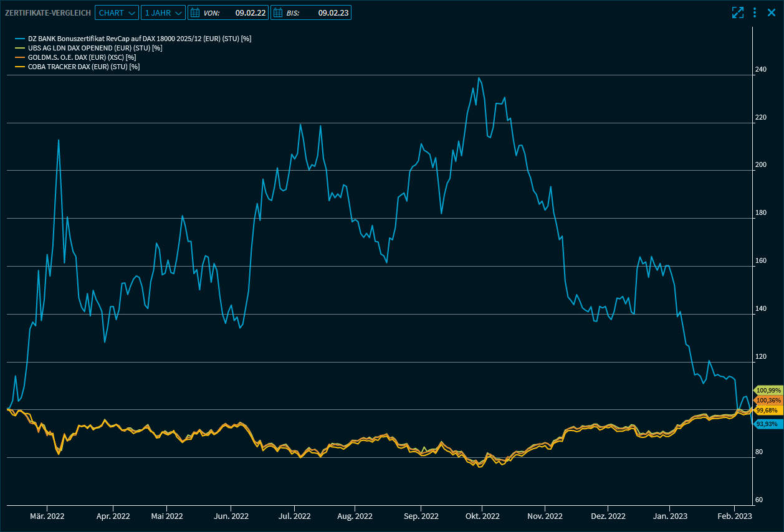Toggle the GOLDM.S. O.E. DAX series

click(x=82, y=57)
